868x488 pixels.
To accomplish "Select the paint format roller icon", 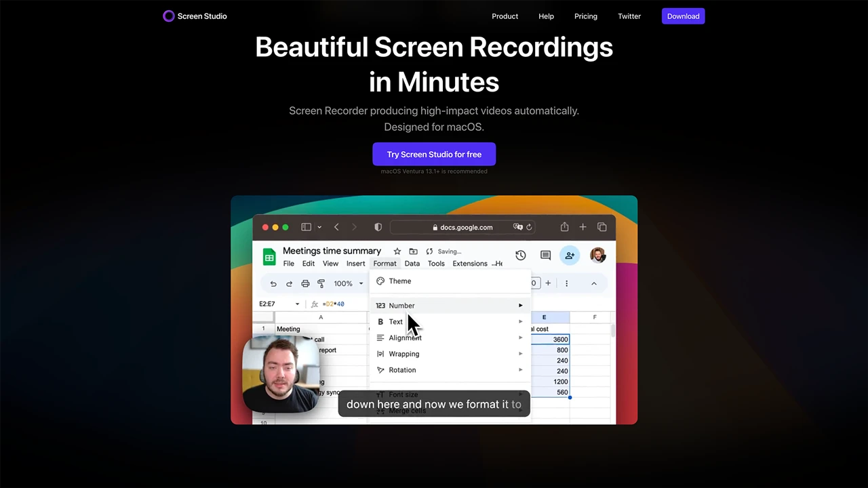I will coord(321,283).
